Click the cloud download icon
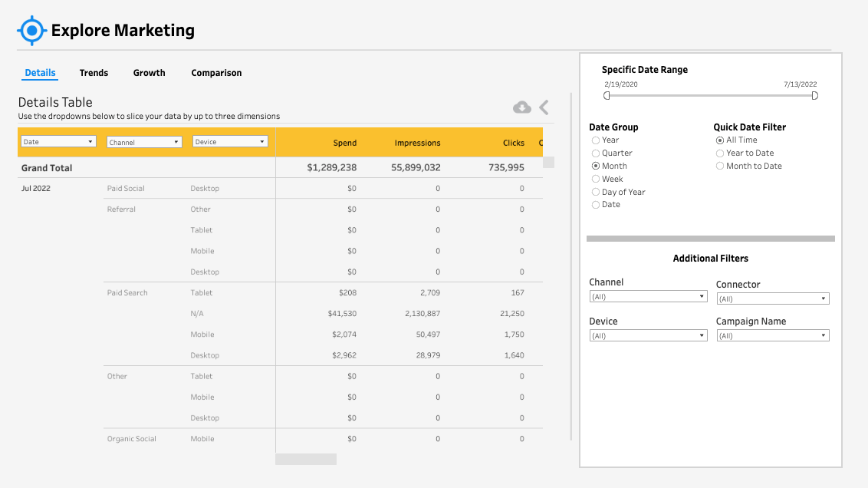 coord(521,107)
